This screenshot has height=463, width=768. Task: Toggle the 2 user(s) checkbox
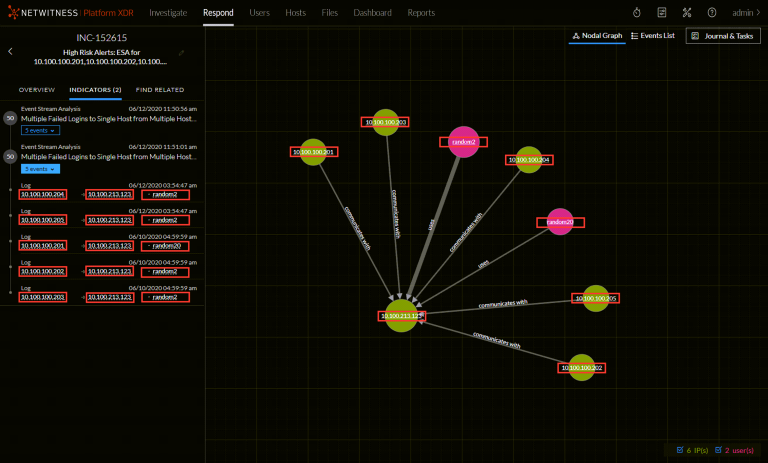[716, 450]
